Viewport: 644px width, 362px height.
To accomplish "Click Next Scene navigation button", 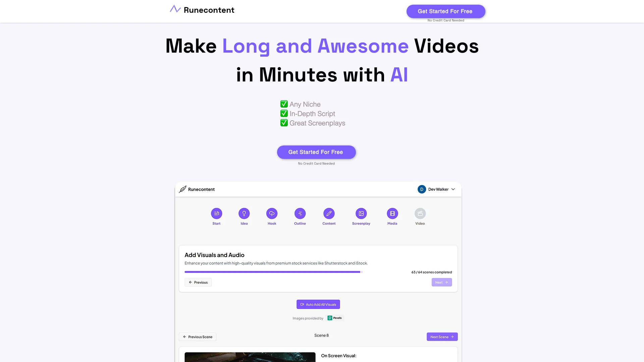I will tap(442, 337).
